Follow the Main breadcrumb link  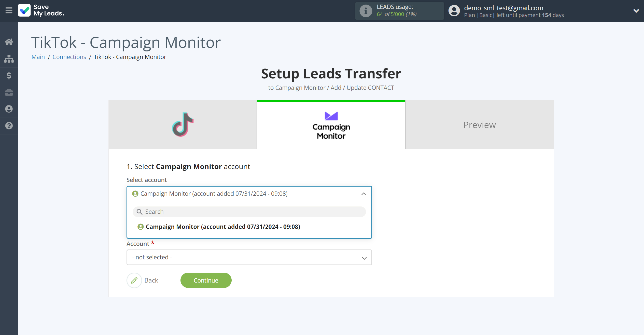(x=38, y=57)
